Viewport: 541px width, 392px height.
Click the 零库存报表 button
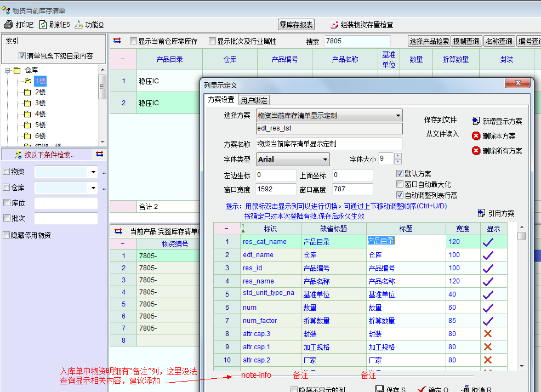tap(296, 25)
